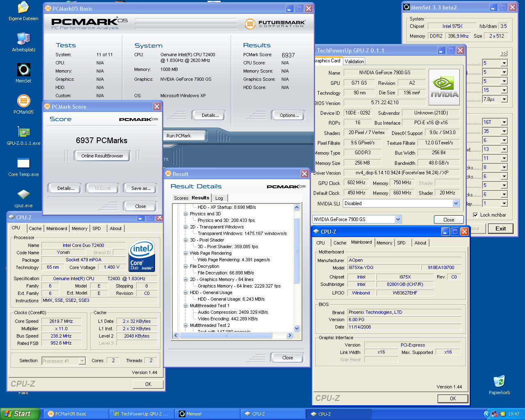Open Processor #1 selection dropdown
525x420 pixels.
(82, 361)
